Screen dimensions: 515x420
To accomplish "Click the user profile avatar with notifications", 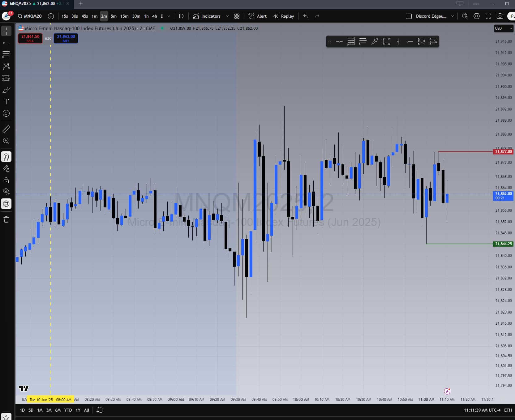I will click(x=6, y=16).
